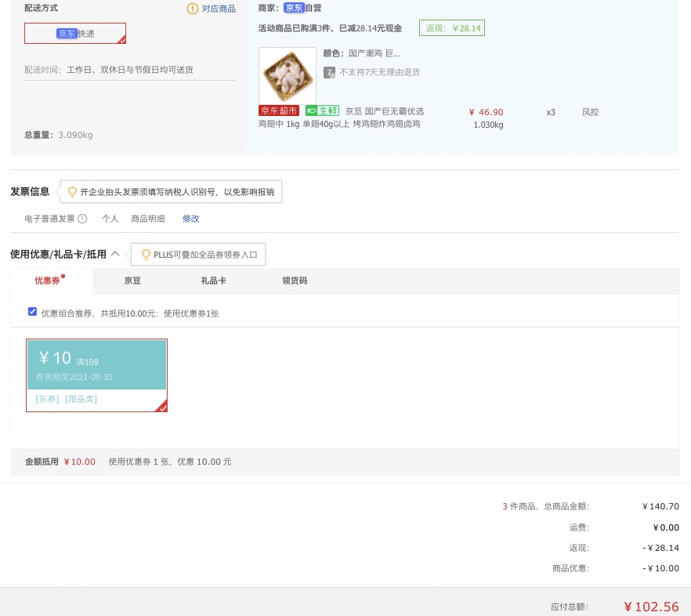The height and width of the screenshot is (616, 691).
Task: Click the 商品优惠 -¥10.00 value
Action: [660, 568]
